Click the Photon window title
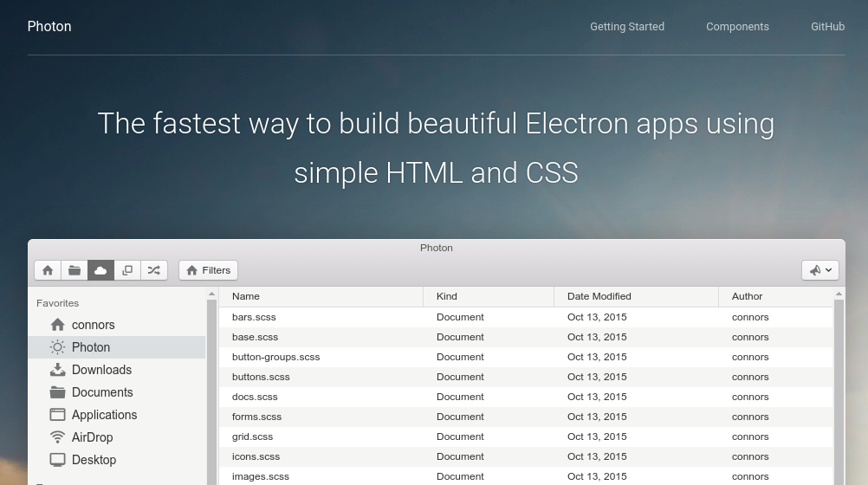Screen dimensions: 868x485 coord(437,248)
